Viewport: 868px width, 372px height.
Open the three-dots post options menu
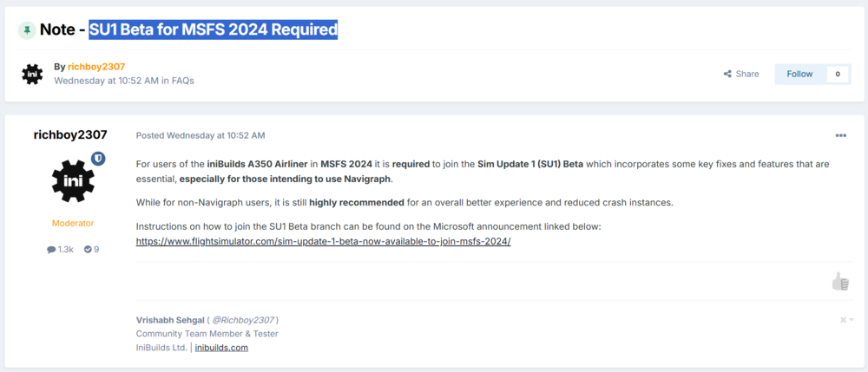(x=840, y=136)
